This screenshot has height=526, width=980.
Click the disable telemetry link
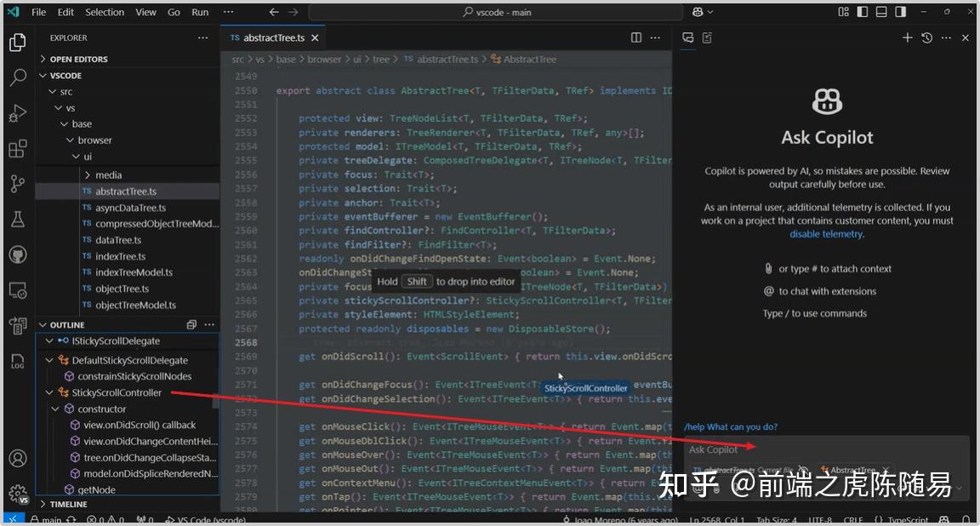(x=826, y=234)
